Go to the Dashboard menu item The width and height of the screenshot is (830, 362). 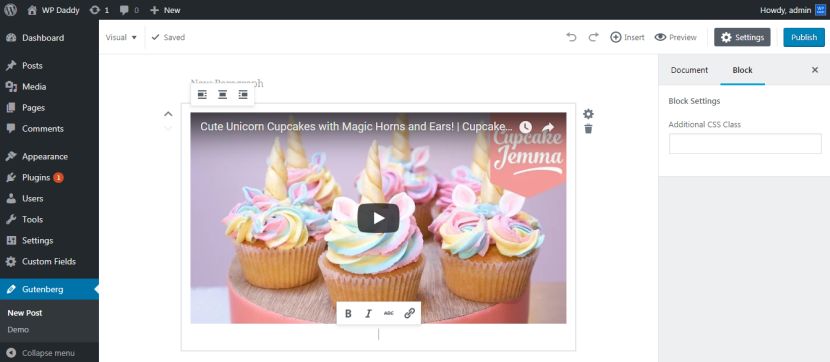click(x=49, y=38)
